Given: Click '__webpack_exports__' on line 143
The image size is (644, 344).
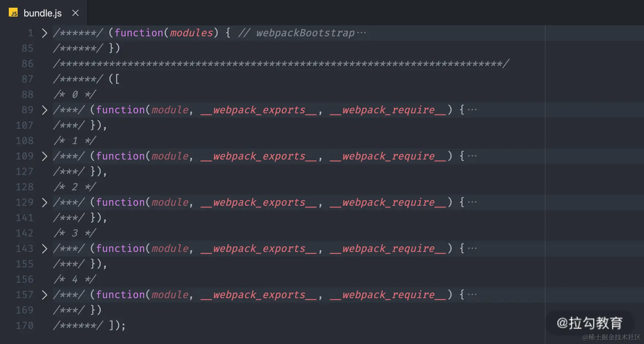Looking at the screenshot, I should click(259, 249).
